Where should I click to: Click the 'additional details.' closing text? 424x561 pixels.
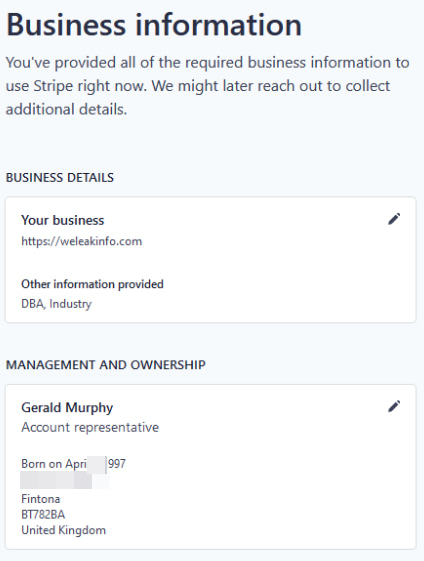tap(66, 109)
